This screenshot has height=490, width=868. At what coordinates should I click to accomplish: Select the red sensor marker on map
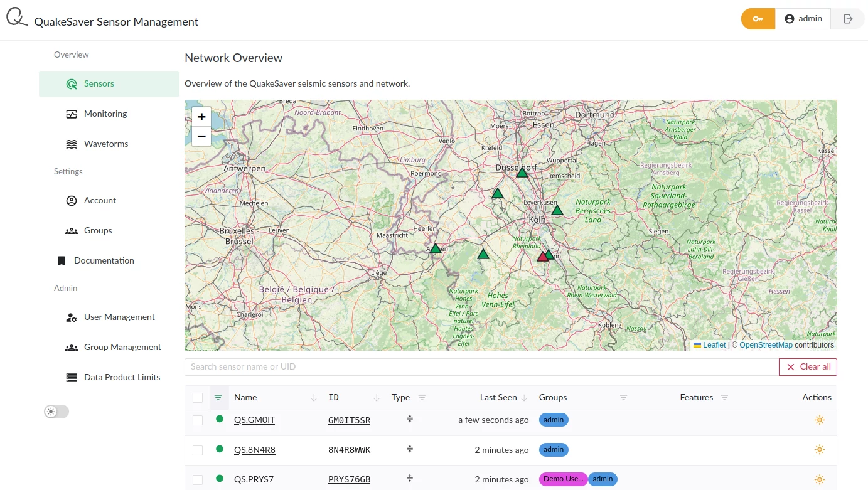pos(543,256)
